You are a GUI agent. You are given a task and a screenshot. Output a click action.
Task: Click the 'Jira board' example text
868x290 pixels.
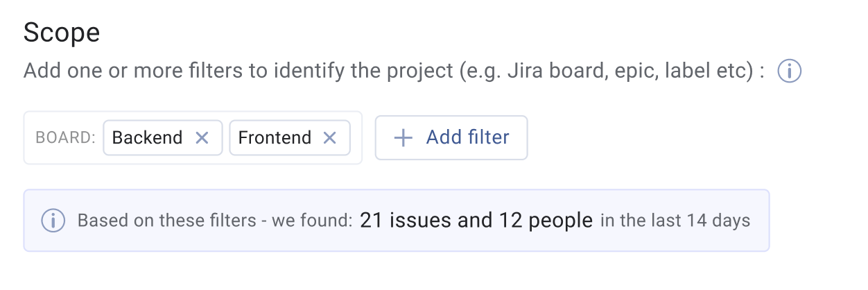(x=550, y=71)
